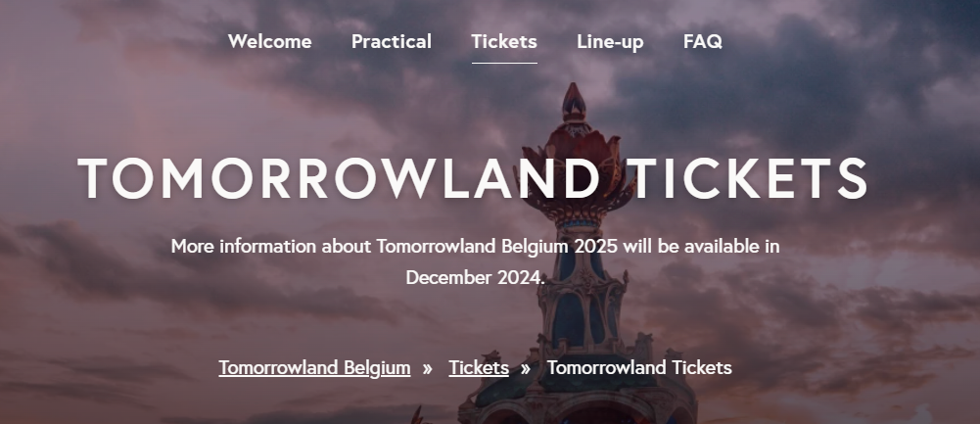
Task: Click the pointed spire above the title
Action: coord(574,101)
